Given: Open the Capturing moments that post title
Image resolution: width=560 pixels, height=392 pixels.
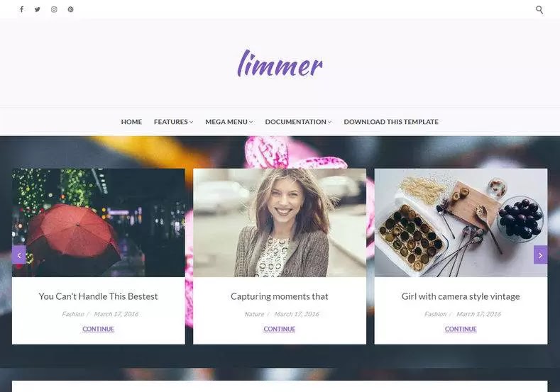Looking at the screenshot, I should [279, 296].
